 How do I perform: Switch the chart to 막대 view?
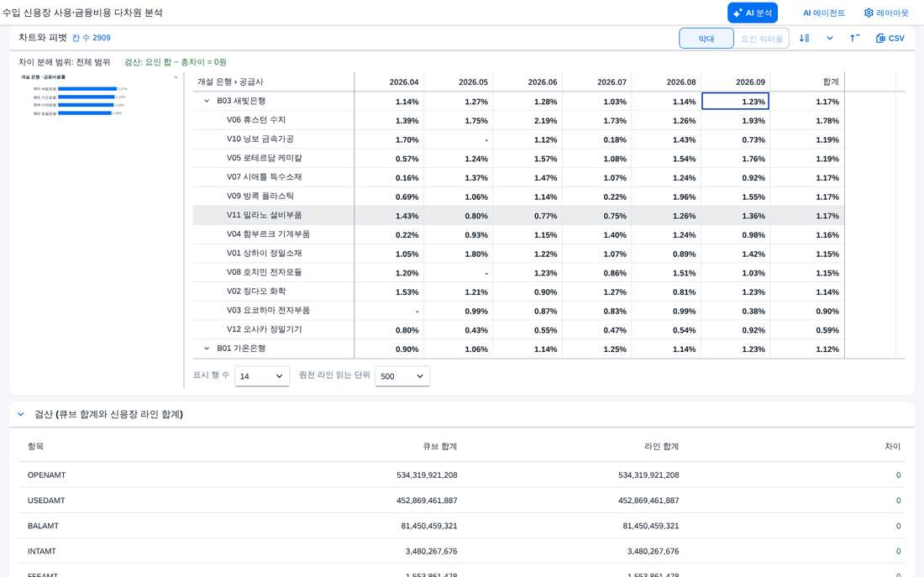(x=706, y=39)
